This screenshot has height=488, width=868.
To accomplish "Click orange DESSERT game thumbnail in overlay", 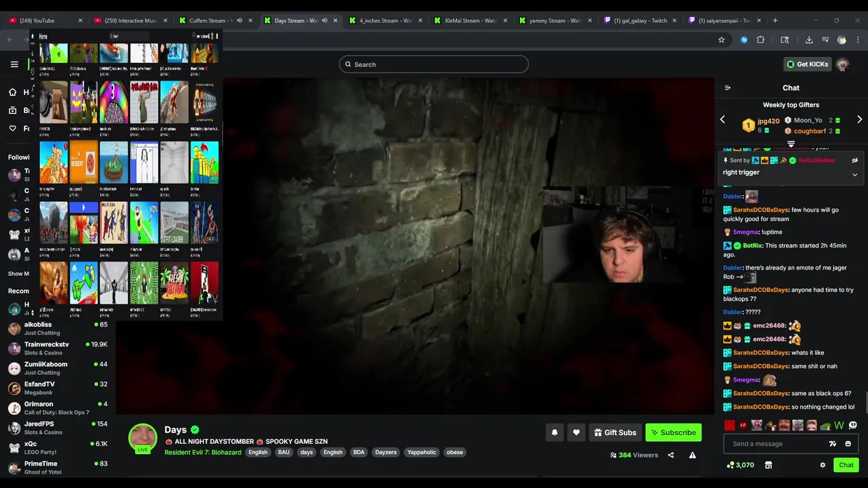I will (x=84, y=163).
